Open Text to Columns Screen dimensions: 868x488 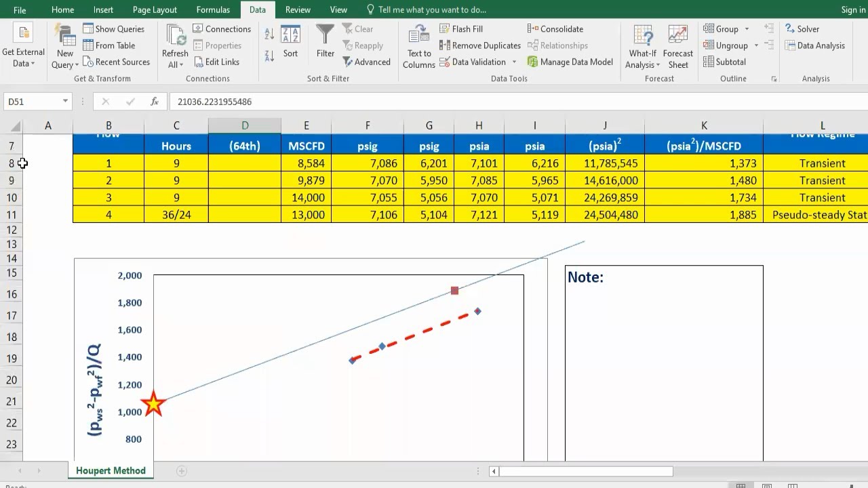point(419,46)
